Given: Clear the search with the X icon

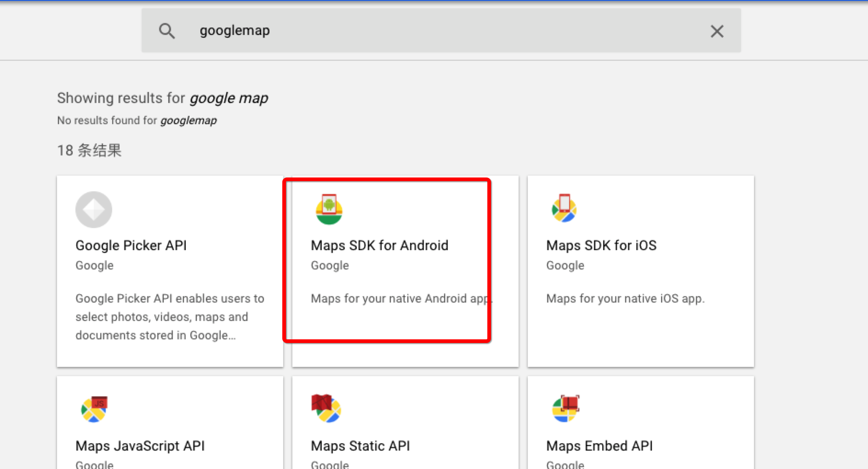Looking at the screenshot, I should coord(717,31).
